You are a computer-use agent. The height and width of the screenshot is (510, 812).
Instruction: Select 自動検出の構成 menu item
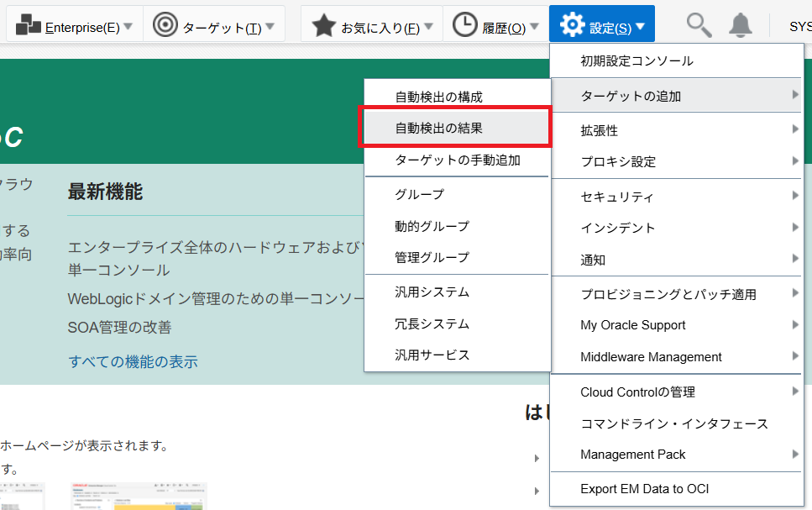tap(439, 97)
